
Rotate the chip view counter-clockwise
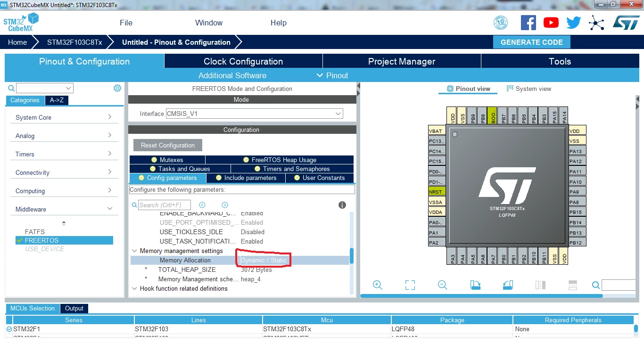(x=508, y=285)
